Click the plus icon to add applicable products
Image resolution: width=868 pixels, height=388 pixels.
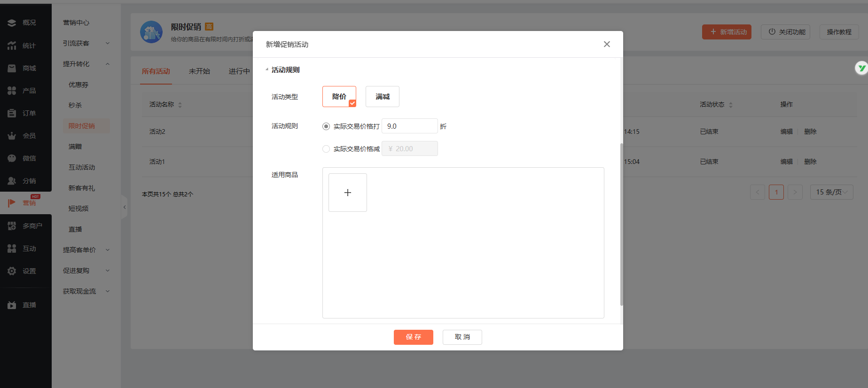click(347, 193)
